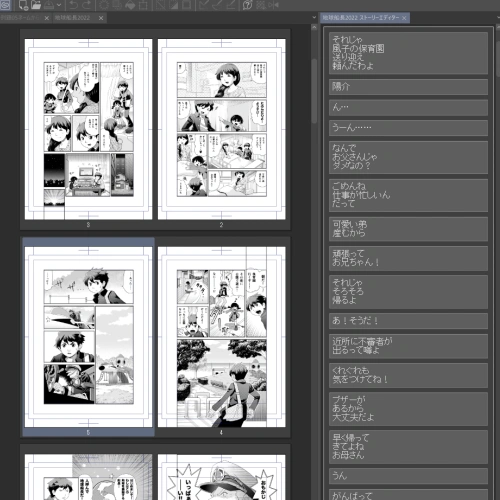Edit text box '陽介'
Image resolution: width=500 pixels, height=500 pixels.
click(408, 87)
